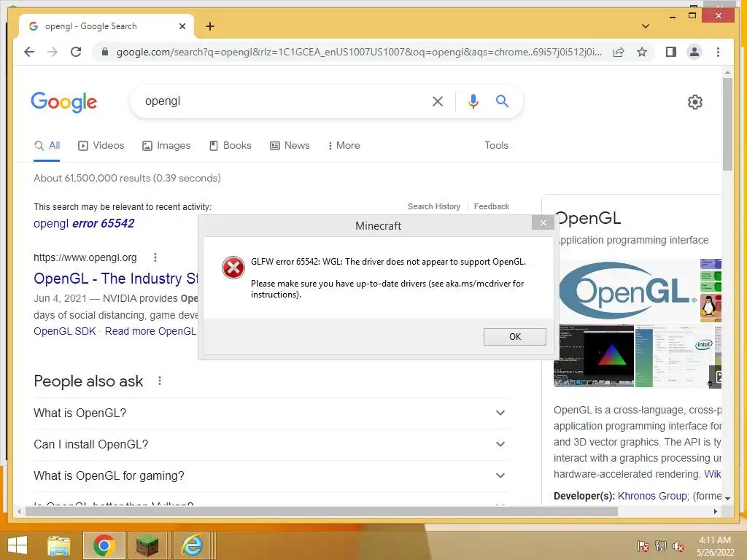Click the horizontal scrollbar thumb
The width and height of the screenshot is (747, 560).
(x=322, y=511)
